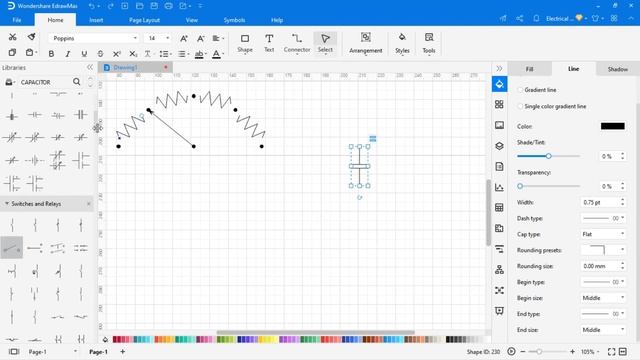Image resolution: width=640 pixels, height=360 pixels.
Task: Open the Fill/Line style panel icon in sidebar
Action: click(499, 84)
